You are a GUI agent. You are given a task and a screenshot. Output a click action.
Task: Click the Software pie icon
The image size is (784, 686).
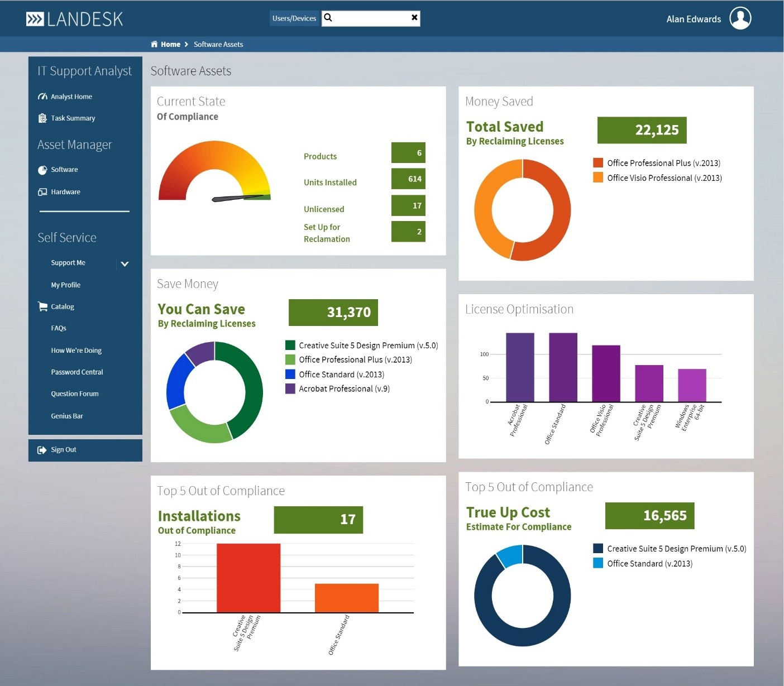pos(42,170)
